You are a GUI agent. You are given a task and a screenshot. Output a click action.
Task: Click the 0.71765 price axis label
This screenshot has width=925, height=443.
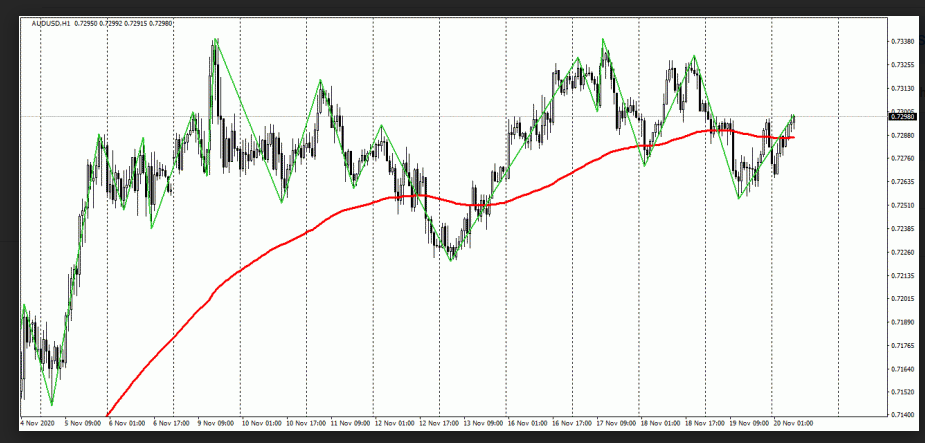(903, 345)
